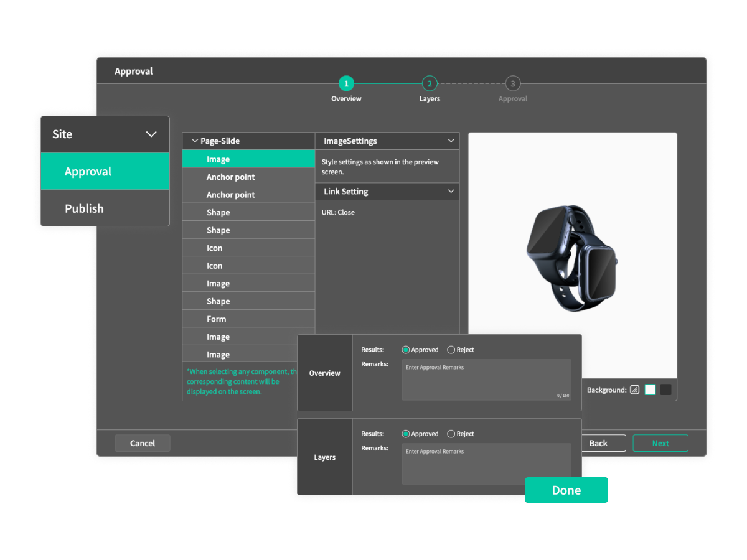Click the step 1 Overview circle
Image resolution: width=747 pixels, height=560 pixels.
coord(346,83)
